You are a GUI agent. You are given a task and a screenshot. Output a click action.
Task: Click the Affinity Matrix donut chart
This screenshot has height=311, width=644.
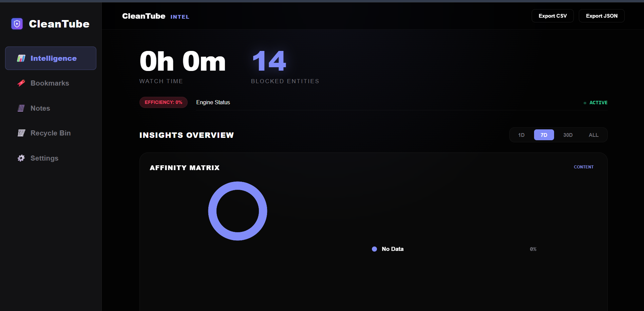238,211
